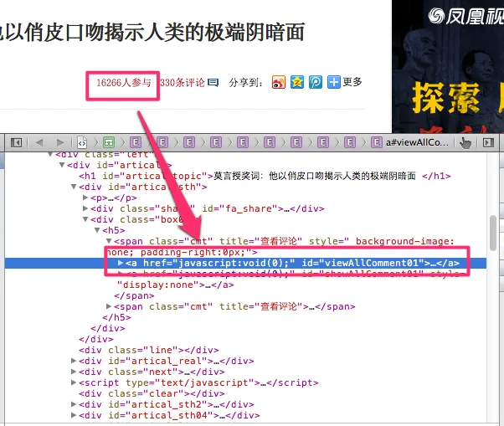
Task: Toggle the left sidebar panel icon
Action: pos(17,142)
